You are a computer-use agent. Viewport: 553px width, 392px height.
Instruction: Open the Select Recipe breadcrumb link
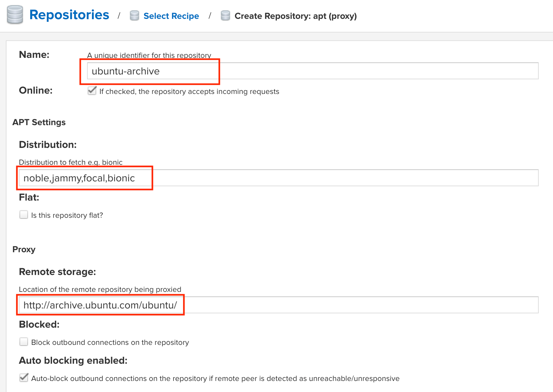171,16
